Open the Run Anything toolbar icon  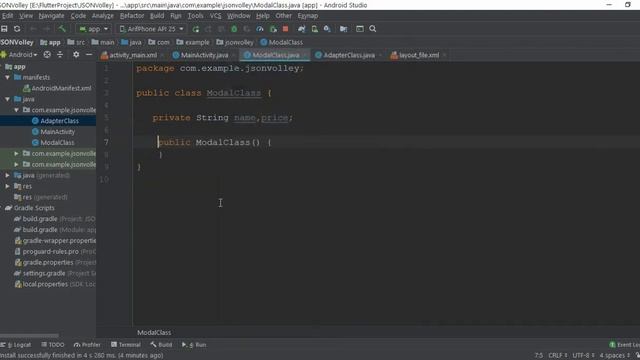coord(360,29)
